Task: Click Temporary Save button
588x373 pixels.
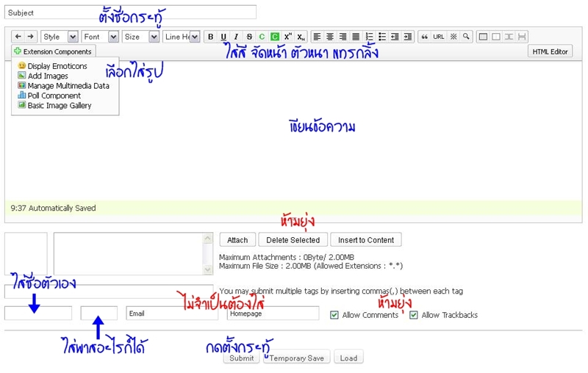Action: click(297, 358)
